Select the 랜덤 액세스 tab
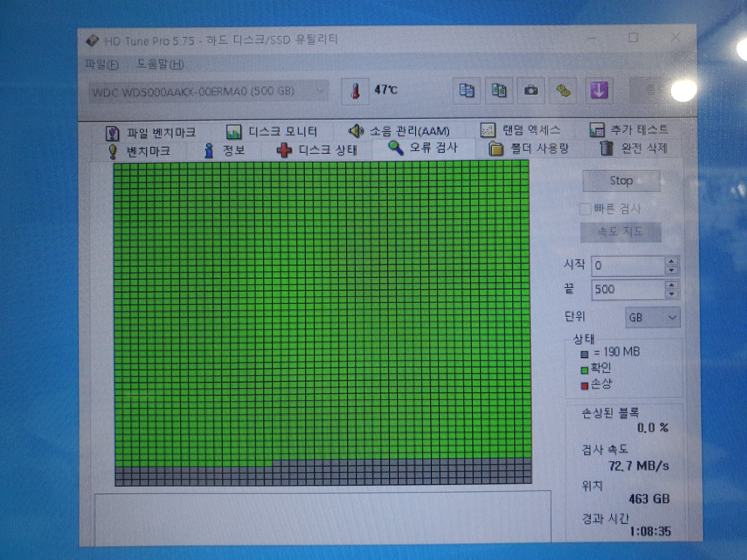This screenshot has width=747, height=560. [x=520, y=130]
